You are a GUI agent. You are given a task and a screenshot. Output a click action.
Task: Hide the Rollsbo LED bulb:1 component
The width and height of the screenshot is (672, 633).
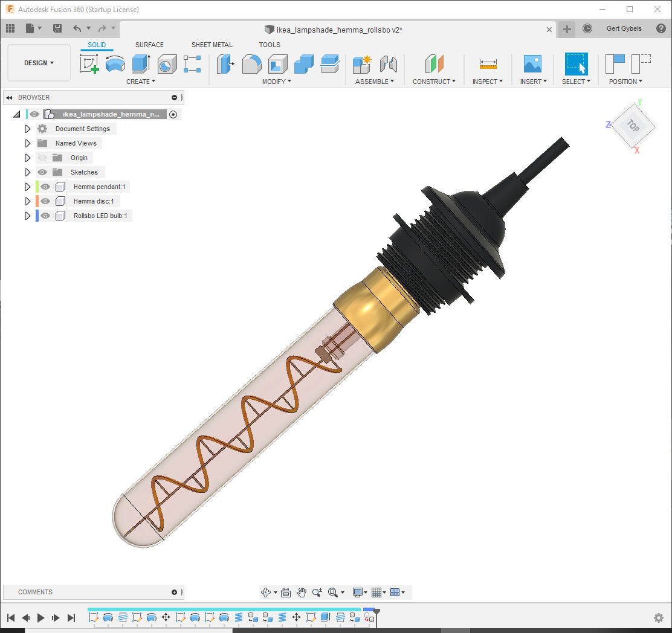[x=45, y=216]
